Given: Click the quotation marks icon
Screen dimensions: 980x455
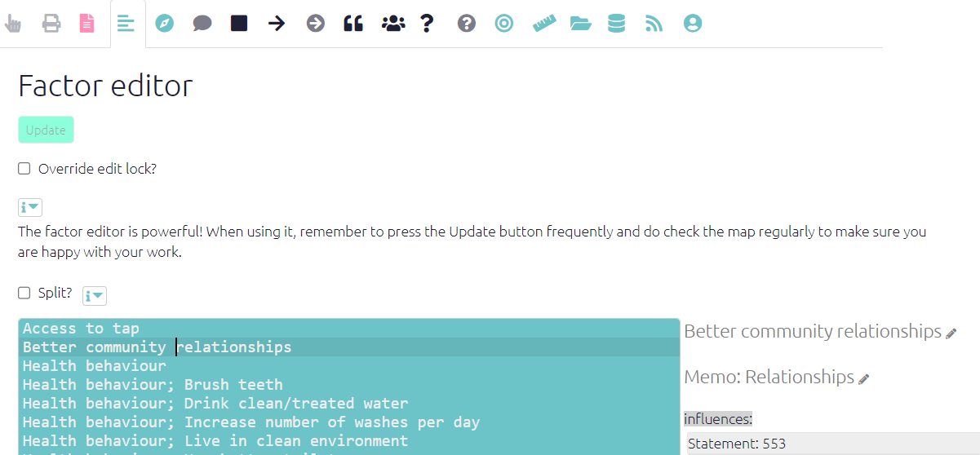Looking at the screenshot, I should [353, 24].
